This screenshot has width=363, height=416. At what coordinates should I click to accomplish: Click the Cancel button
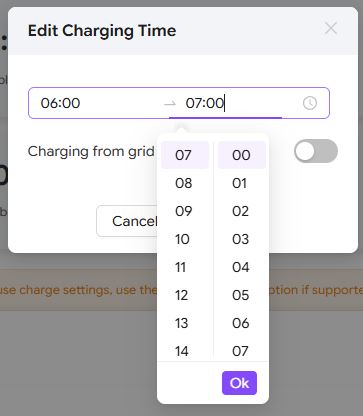(127, 221)
